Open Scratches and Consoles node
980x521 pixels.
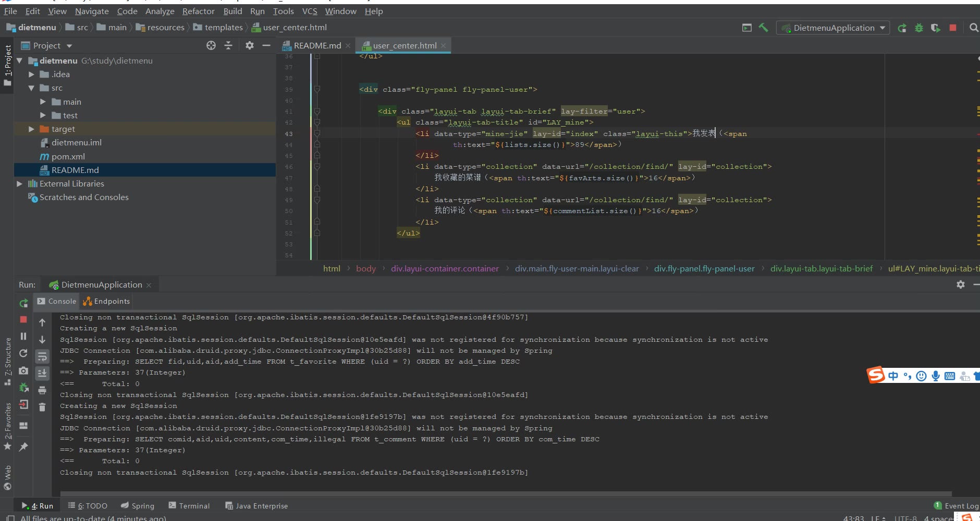pos(84,197)
